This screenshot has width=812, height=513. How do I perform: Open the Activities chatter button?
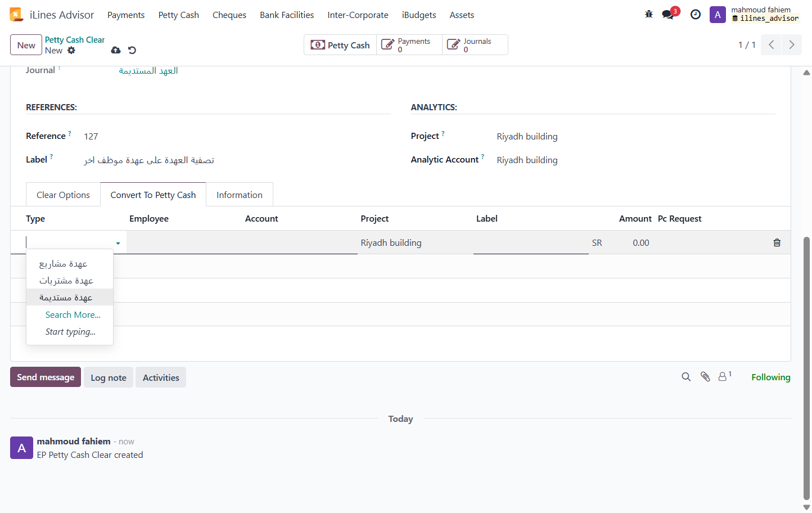161,377
